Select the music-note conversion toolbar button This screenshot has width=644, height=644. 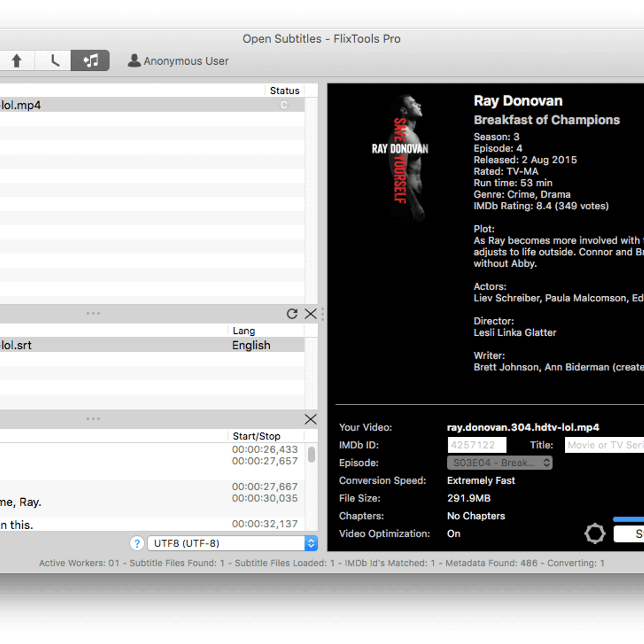[x=90, y=61]
